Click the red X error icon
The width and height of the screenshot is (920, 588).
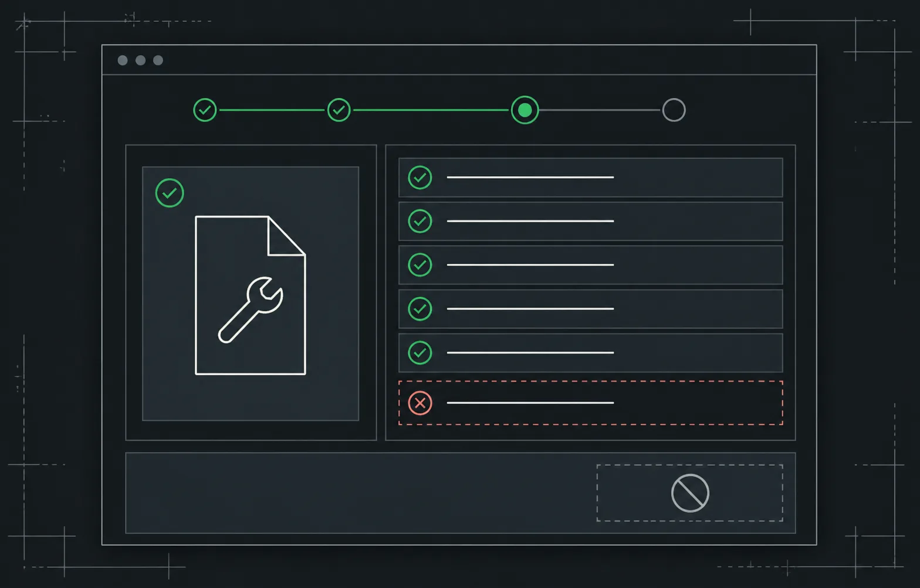(x=420, y=403)
